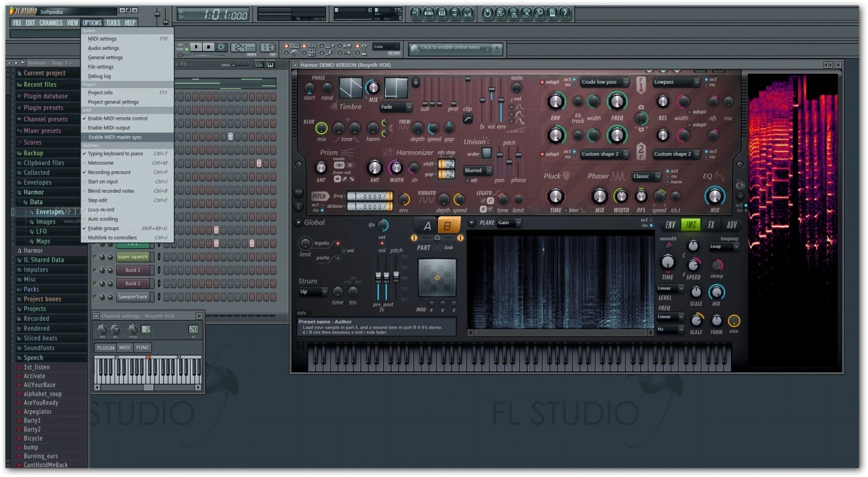Screen dimensions: 868x477
Task: Click the Harmor clip curve button
Action: coord(467,119)
